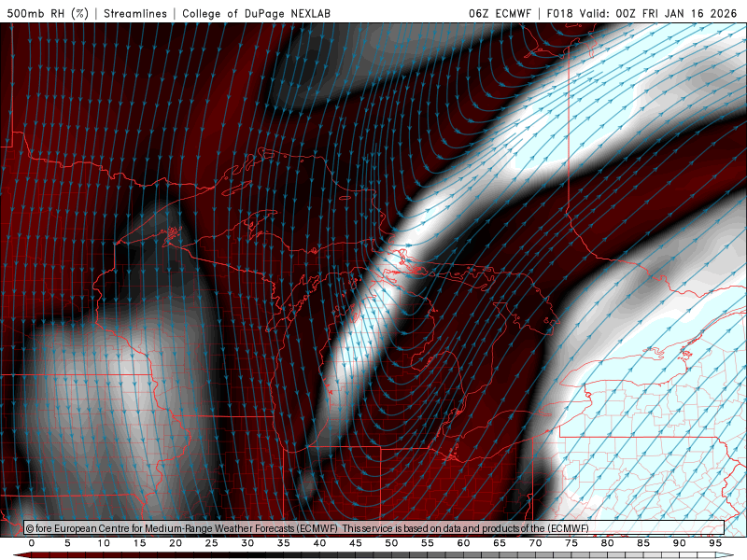Select the '30' legend tick label
Image resolution: width=747 pixels, height=560 pixels.
pyautogui.click(x=247, y=543)
